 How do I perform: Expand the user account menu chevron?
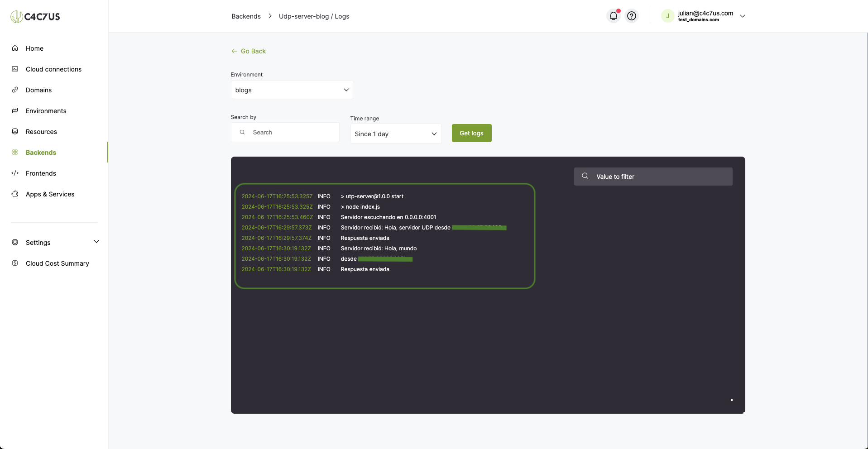click(x=743, y=16)
